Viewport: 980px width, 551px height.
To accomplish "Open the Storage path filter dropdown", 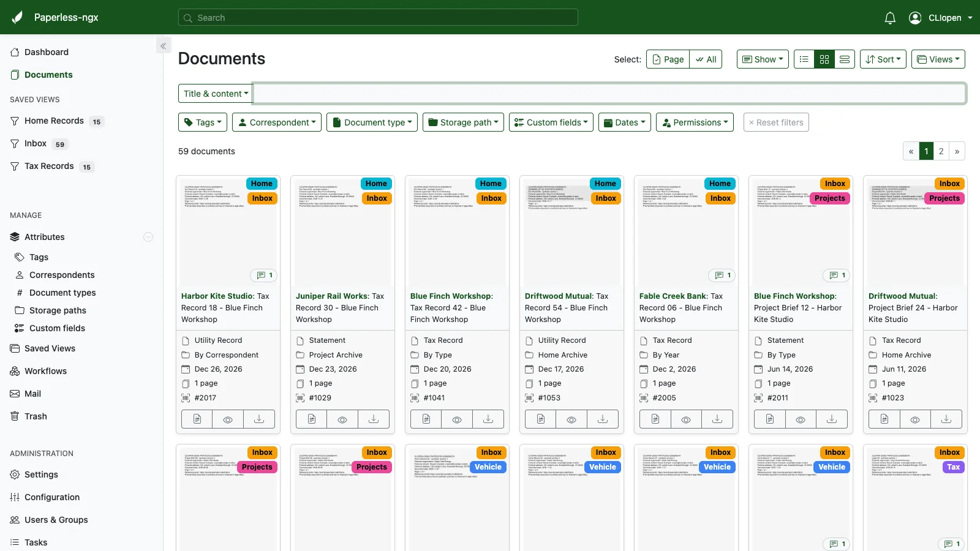I will (x=464, y=122).
